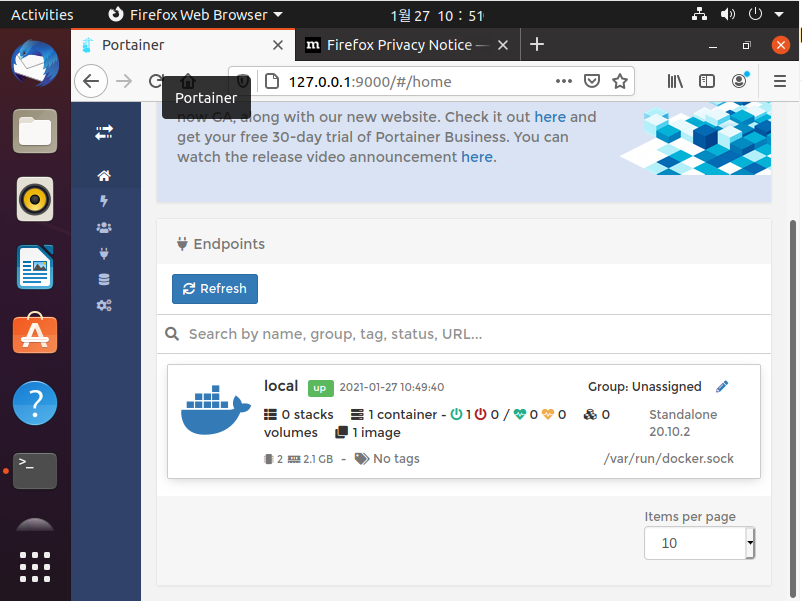This screenshot has width=802, height=601.
Task: Bookmark this page with the star icon
Action: (620, 81)
